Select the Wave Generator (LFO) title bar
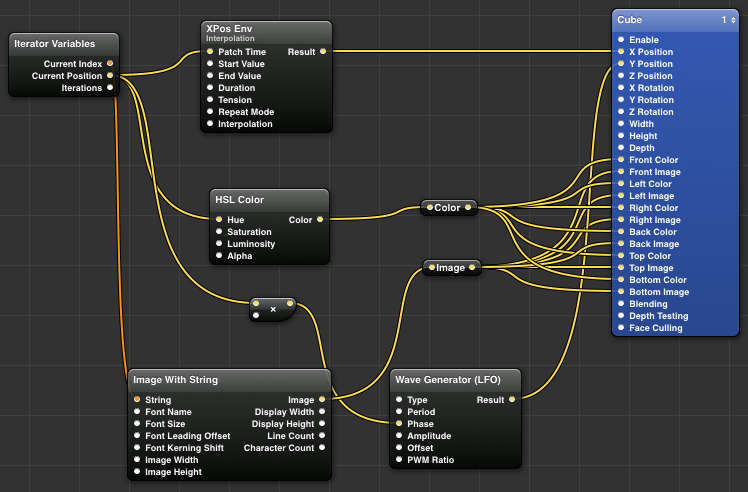The image size is (748, 492). [456, 380]
